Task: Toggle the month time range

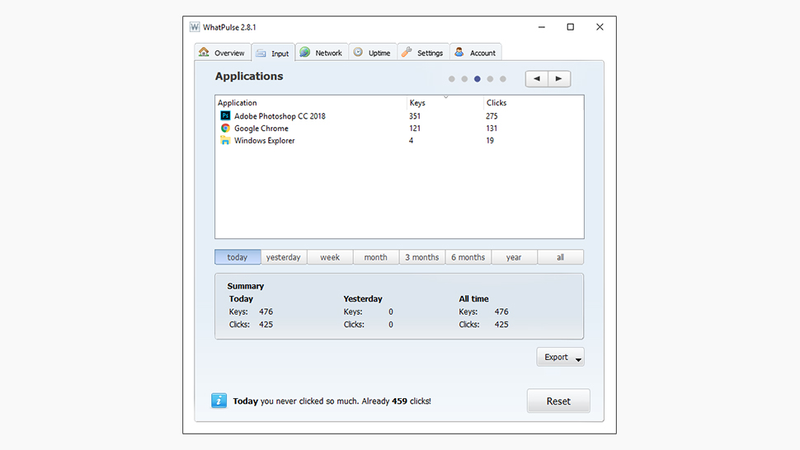Action: click(x=376, y=257)
